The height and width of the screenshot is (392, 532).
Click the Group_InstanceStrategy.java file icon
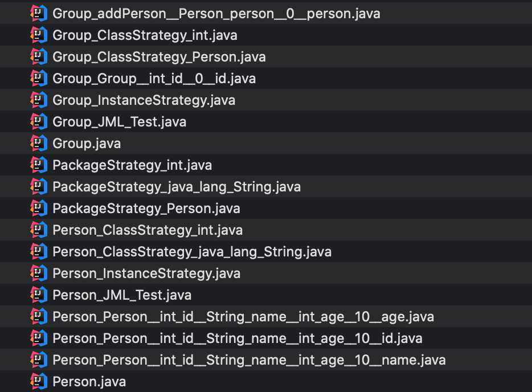tap(38, 100)
